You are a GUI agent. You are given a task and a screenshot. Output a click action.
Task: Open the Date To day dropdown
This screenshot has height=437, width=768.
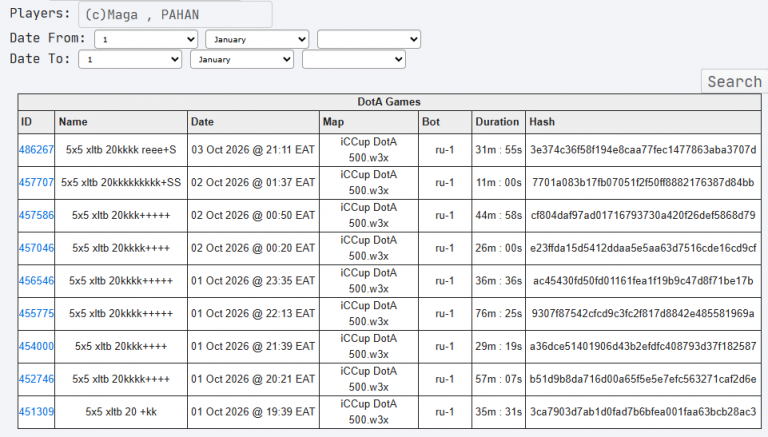[x=130, y=59]
